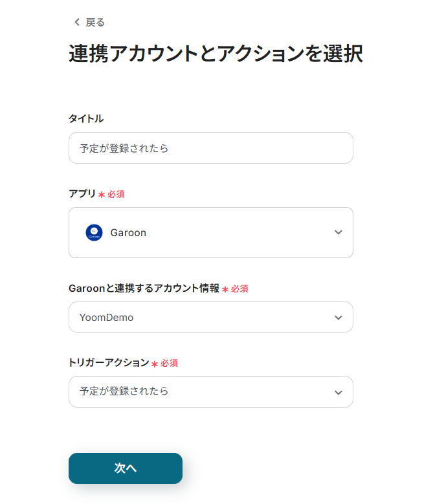The height and width of the screenshot is (504, 422).
Task: Go back via the 戻る link
Action: 94,23
